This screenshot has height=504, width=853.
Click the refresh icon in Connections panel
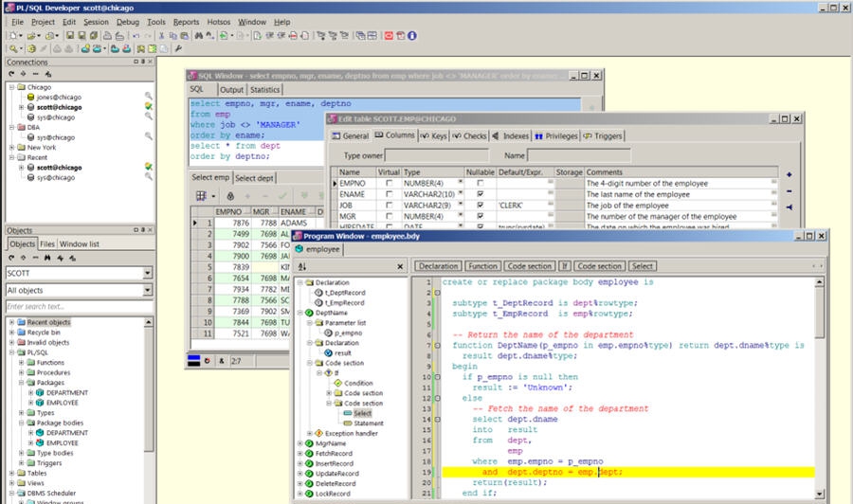[x=12, y=74]
